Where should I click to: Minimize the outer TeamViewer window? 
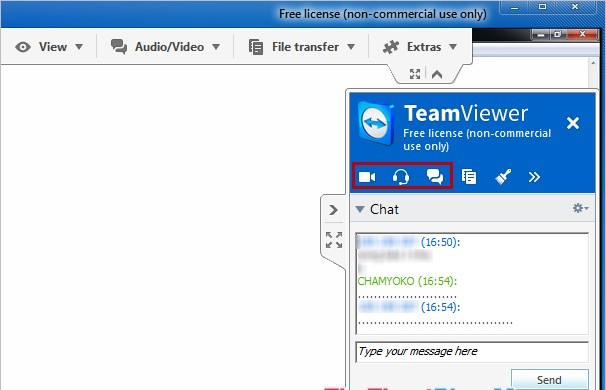514,7
